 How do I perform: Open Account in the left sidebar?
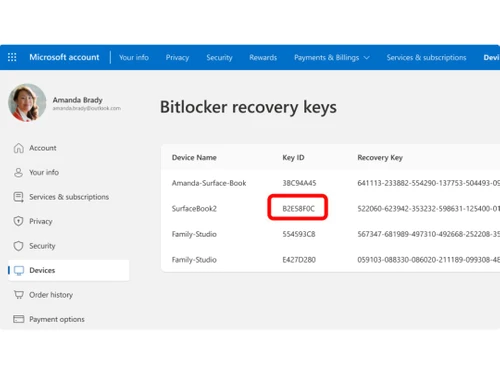click(43, 148)
